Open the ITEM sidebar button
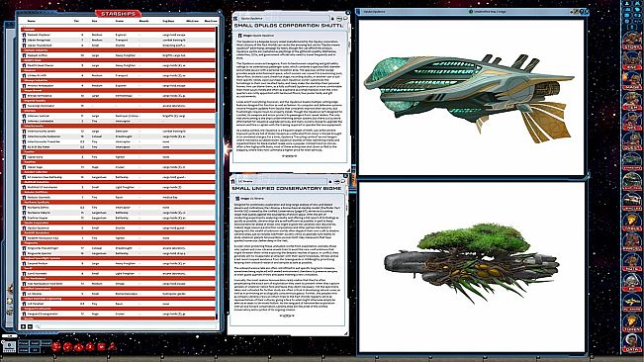Viewport: 644px width, 362px height. click(x=632, y=101)
